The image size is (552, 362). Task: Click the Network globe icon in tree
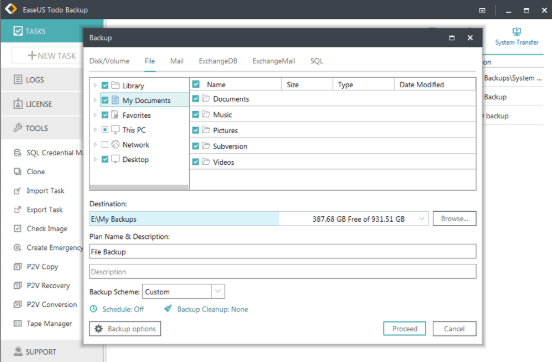pos(115,144)
